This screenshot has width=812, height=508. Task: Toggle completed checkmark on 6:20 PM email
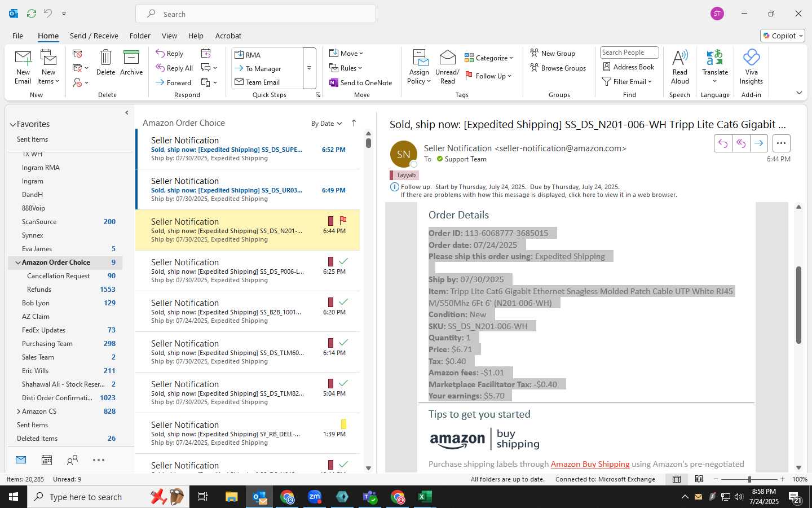pos(343,301)
